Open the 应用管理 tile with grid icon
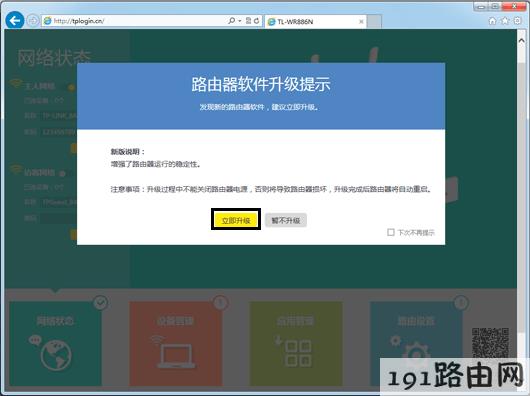This screenshot has height=396, width=530. pos(296,343)
